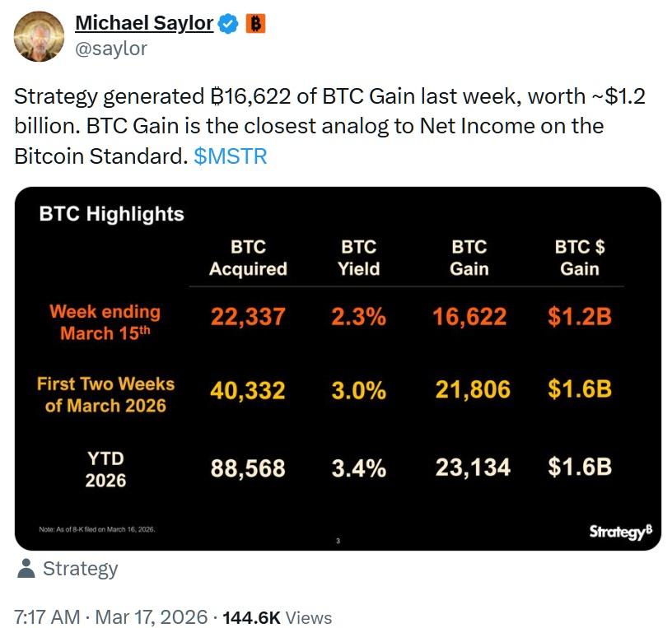Click the BTC Acquired column header
The width and height of the screenshot is (672, 628).
click(248, 258)
